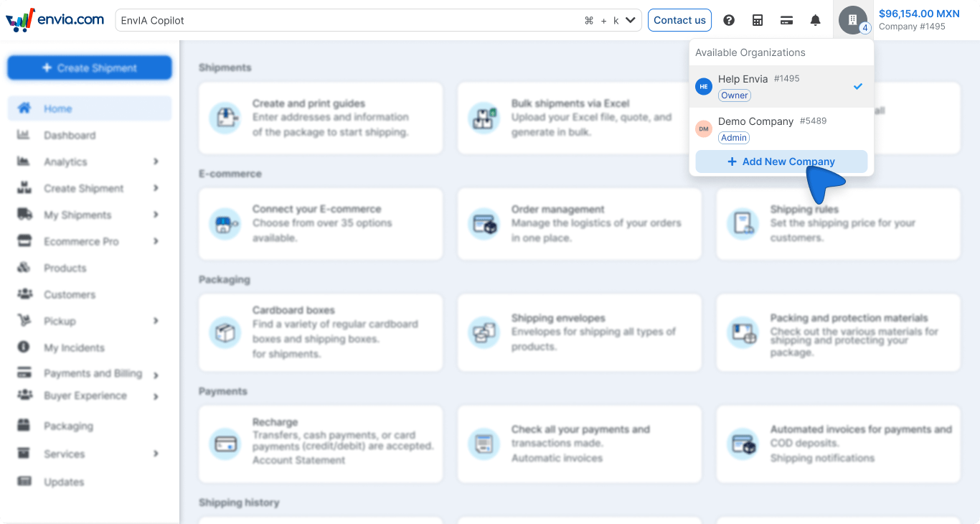The width and height of the screenshot is (980, 524).
Task: Expand Payments and Billing menu
Action: click(156, 375)
